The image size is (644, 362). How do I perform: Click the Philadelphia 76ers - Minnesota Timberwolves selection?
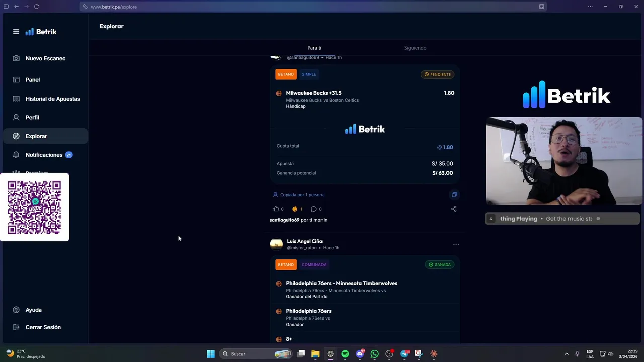(342, 283)
